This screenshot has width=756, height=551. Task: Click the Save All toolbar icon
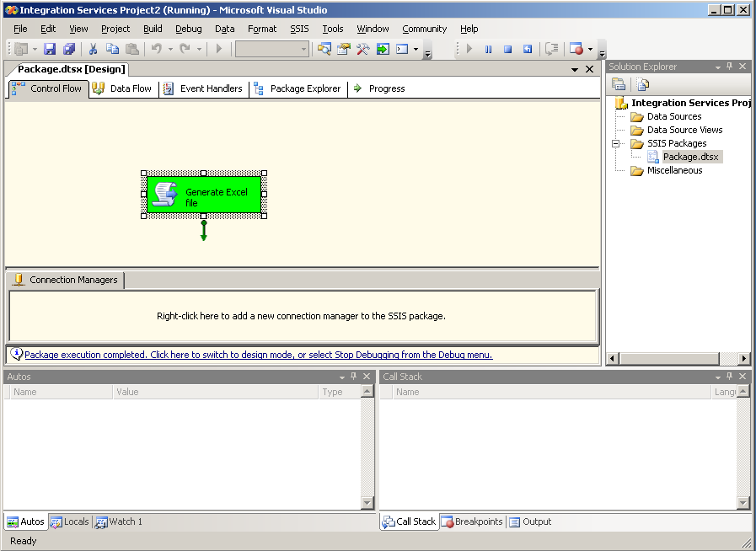pos(69,49)
